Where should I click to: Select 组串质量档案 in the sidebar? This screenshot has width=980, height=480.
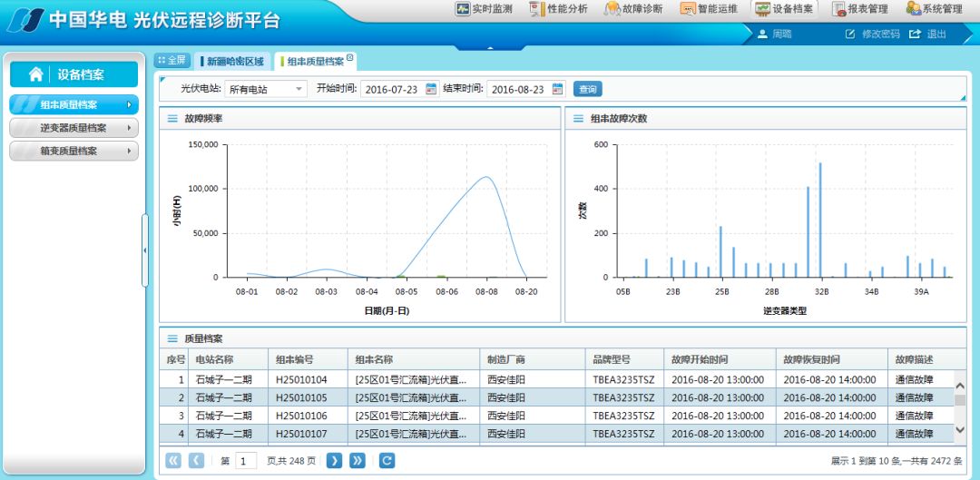(x=73, y=104)
